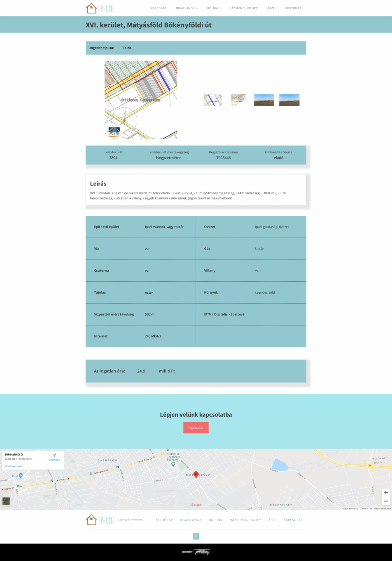
Task: Click the footer PPHOME logo
Action: click(100, 520)
